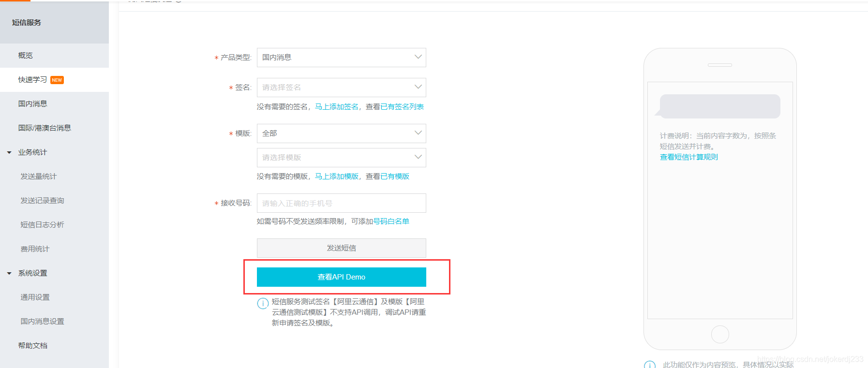Image resolution: width=868 pixels, height=368 pixels.
Task: Open the 已有签名列表 link
Action: point(402,107)
